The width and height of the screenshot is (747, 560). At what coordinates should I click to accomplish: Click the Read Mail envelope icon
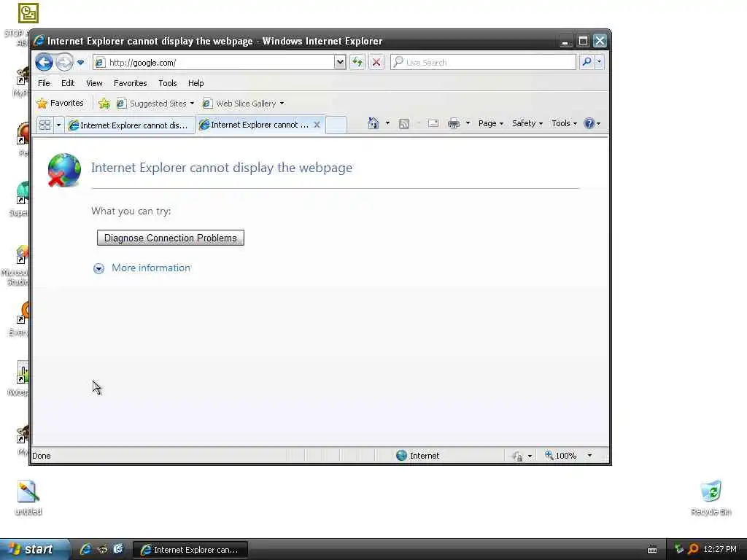pos(433,123)
